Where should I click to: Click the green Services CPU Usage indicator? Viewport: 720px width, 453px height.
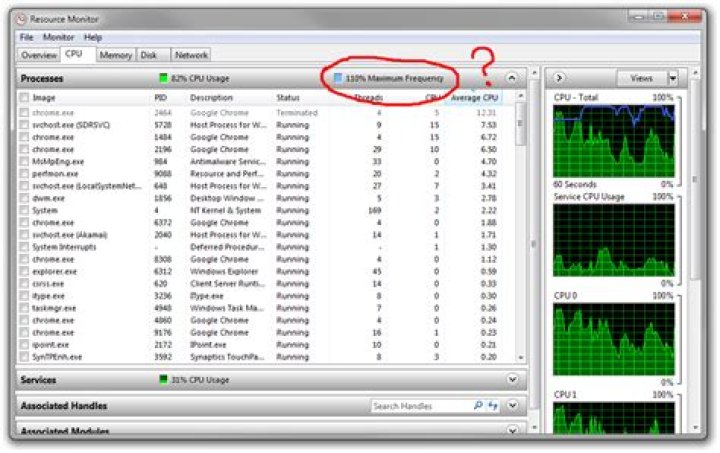pyautogui.click(x=163, y=380)
